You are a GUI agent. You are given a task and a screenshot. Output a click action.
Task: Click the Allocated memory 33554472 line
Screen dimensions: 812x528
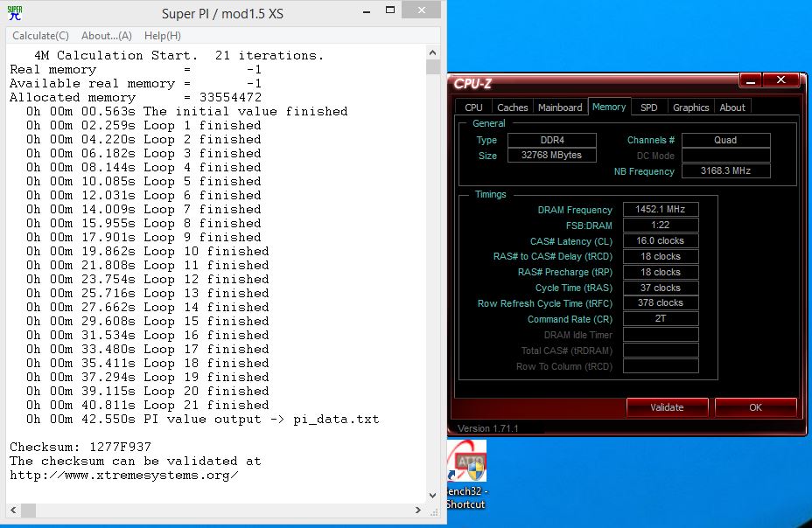(136, 98)
